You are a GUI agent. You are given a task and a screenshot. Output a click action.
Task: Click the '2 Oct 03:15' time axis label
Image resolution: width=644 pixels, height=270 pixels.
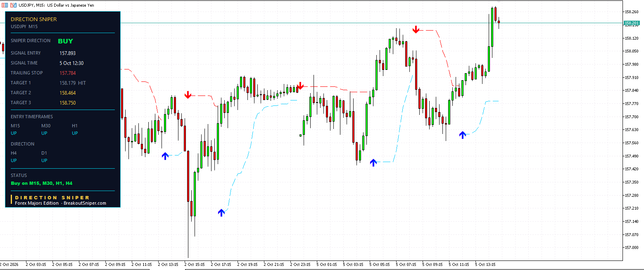coord(36,264)
